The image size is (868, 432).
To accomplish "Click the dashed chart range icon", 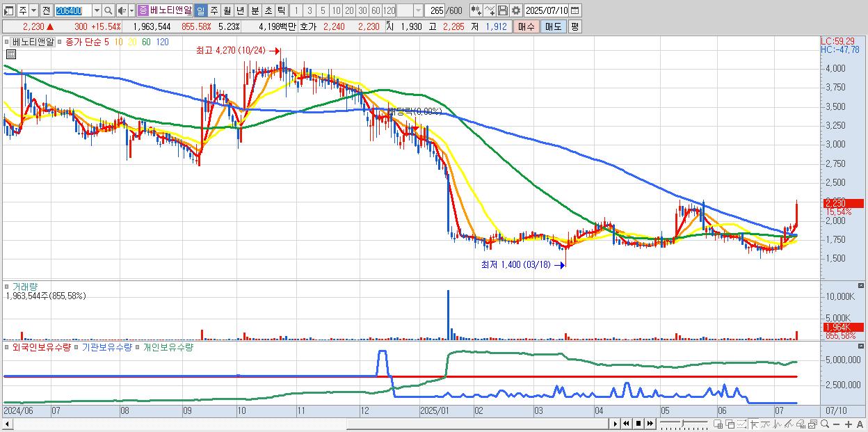I will click(741, 424).
